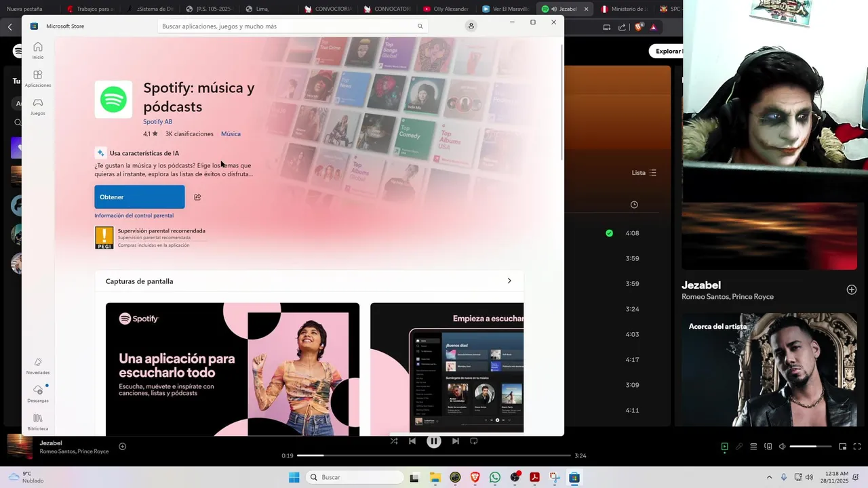The image size is (868, 488).
Task: Click the 3K clasificaciones text
Action: coord(189,134)
